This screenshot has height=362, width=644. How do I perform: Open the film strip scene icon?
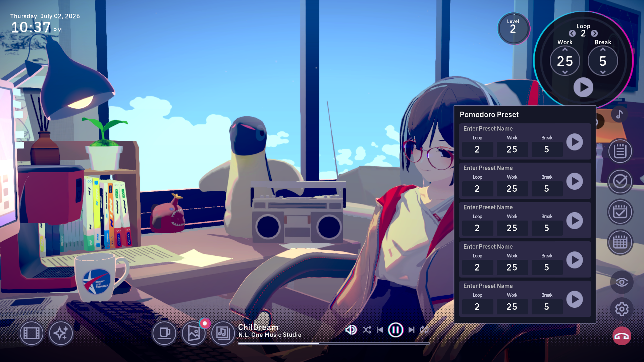32,333
